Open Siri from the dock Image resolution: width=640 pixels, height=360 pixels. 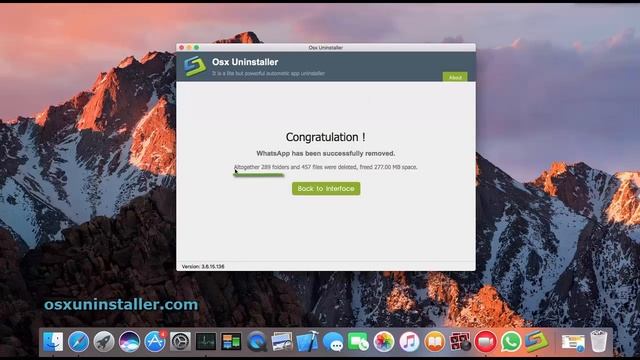129,341
